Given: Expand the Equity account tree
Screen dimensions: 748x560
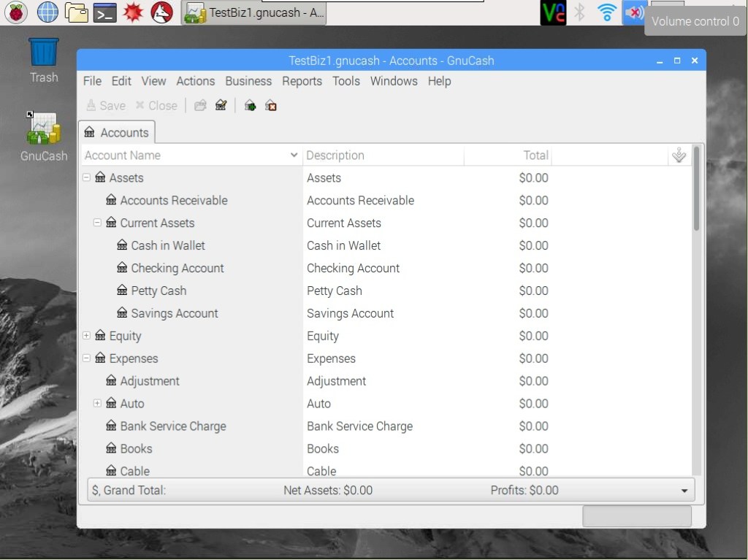Looking at the screenshot, I should (86, 336).
